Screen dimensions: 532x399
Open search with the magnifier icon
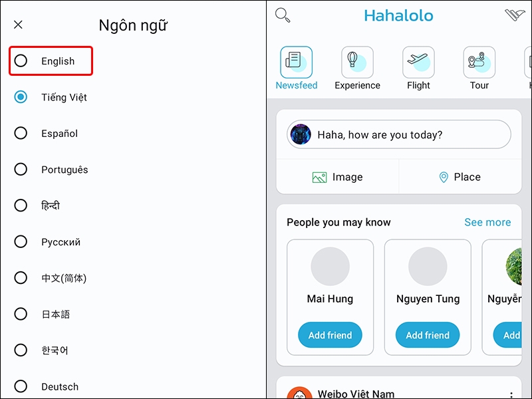point(283,15)
